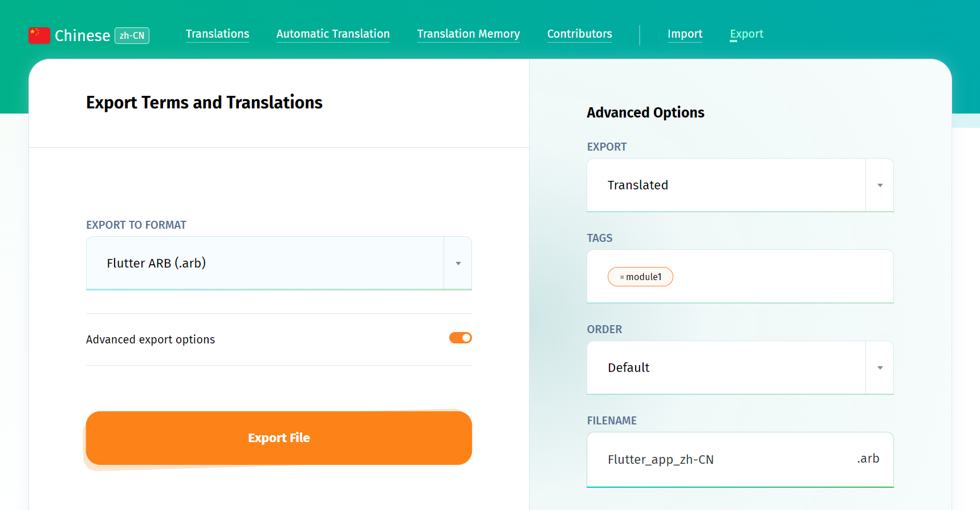Remove the module1 tag via x icon
Screen dimensions: 980x510
tap(622, 277)
